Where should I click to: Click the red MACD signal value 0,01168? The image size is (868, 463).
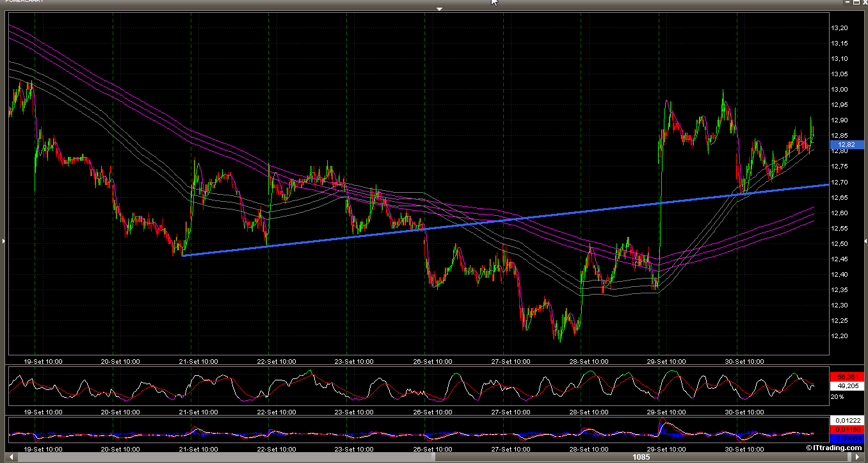[x=846, y=429]
